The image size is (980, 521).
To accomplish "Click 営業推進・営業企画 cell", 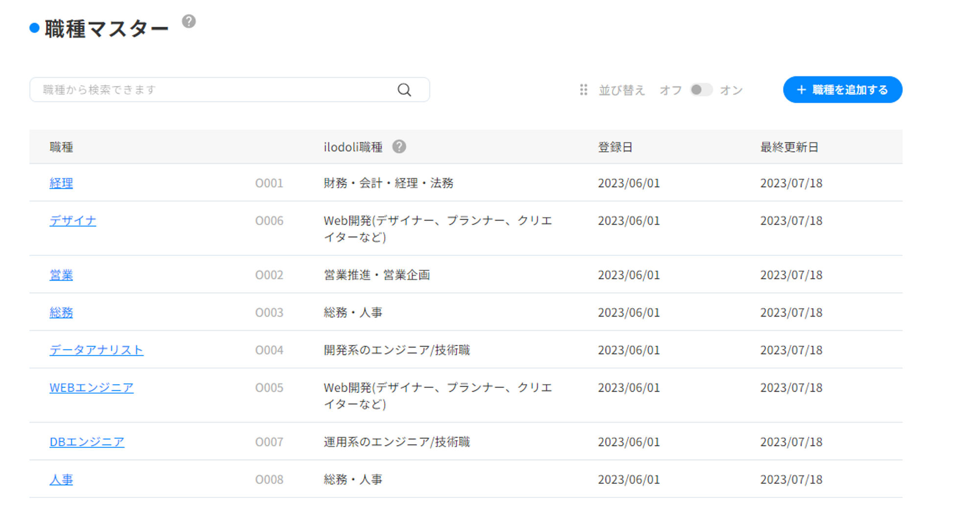I will coord(377,275).
